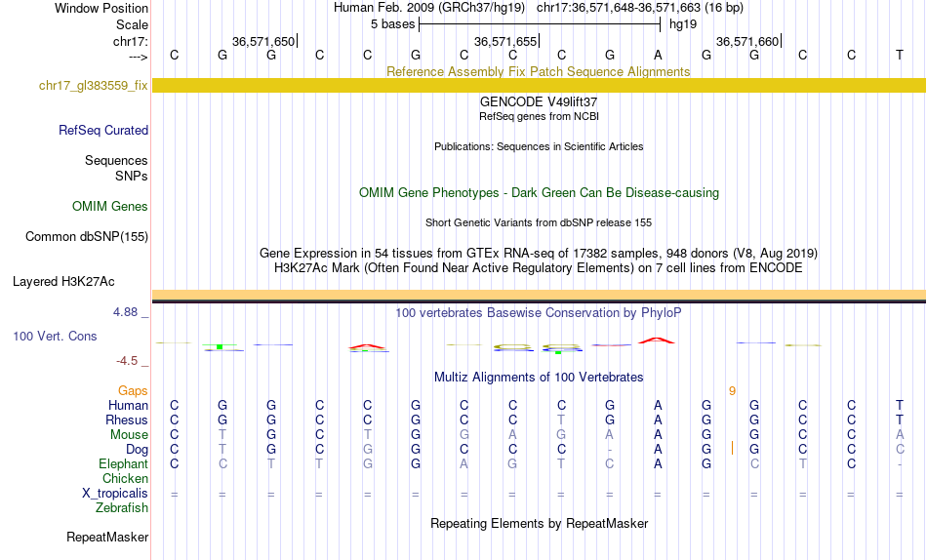
Task: Click the orange gap count 9
Action: coord(732,391)
